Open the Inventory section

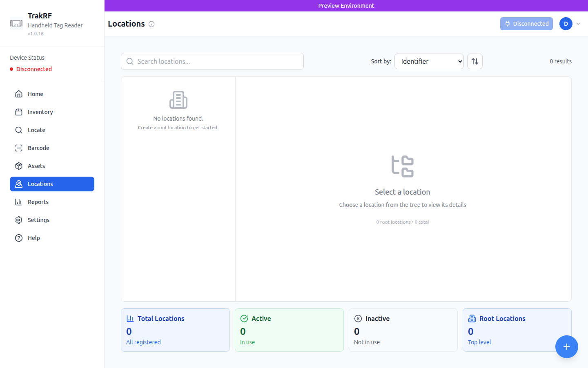pyautogui.click(x=40, y=112)
